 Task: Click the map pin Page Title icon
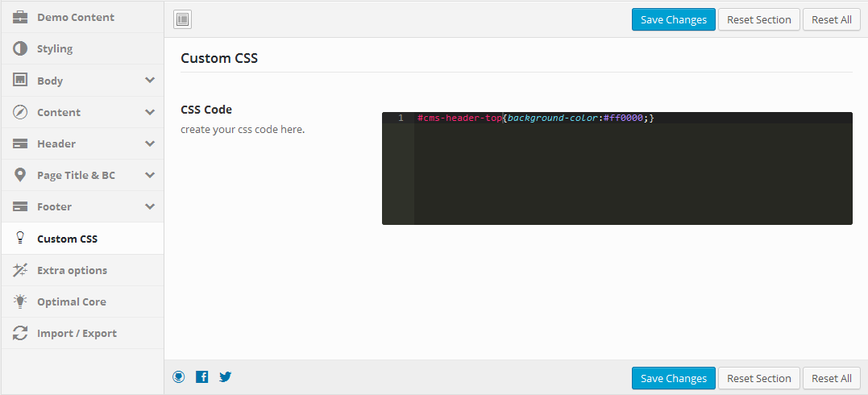click(20, 175)
